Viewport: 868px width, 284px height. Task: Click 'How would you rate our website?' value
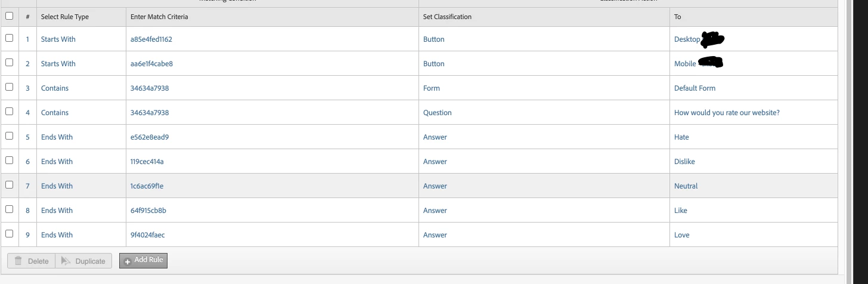pyautogui.click(x=727, y=113)
